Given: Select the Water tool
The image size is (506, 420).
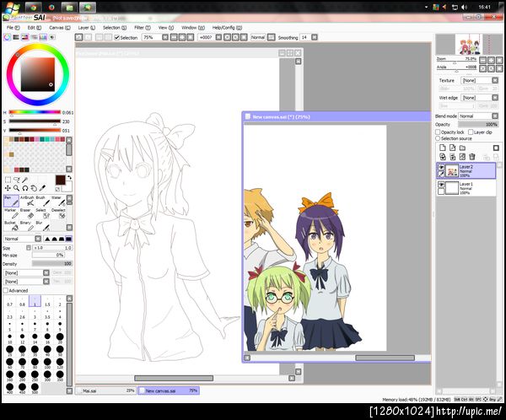Looking at the screenshot, I should pyautogui.click(x=58, y=201).
